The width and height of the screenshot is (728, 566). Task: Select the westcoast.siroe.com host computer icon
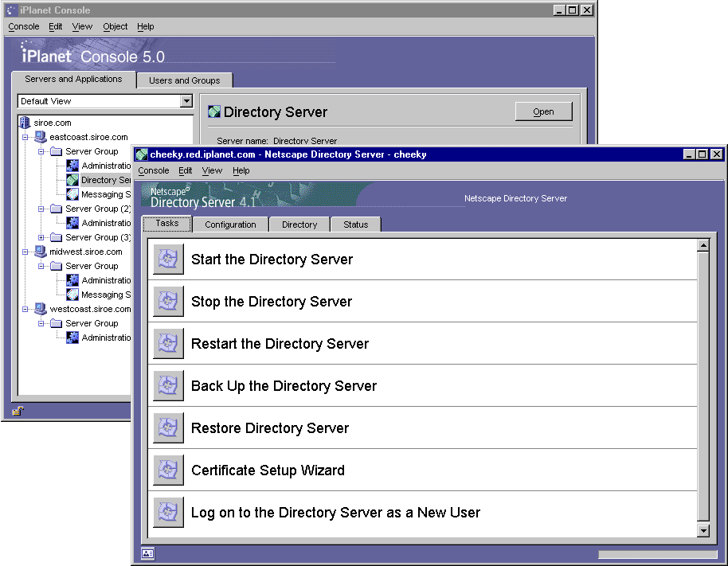[x=41, y=309]
